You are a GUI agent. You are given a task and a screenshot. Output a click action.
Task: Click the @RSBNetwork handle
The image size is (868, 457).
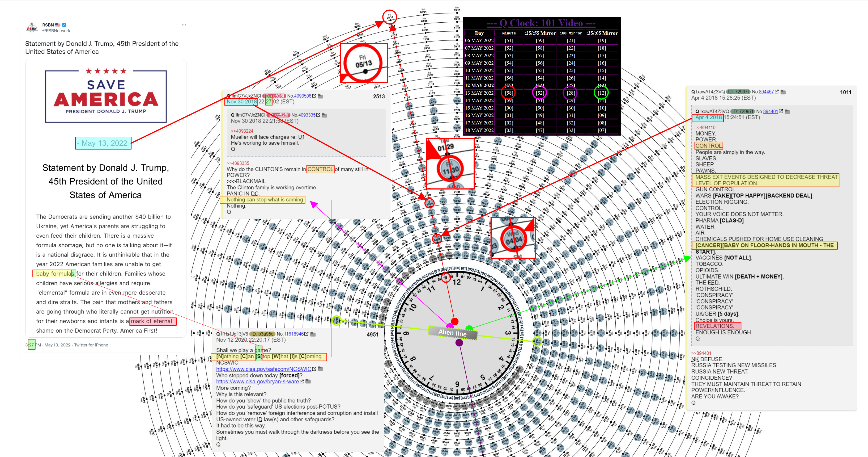tap(56, 31)
